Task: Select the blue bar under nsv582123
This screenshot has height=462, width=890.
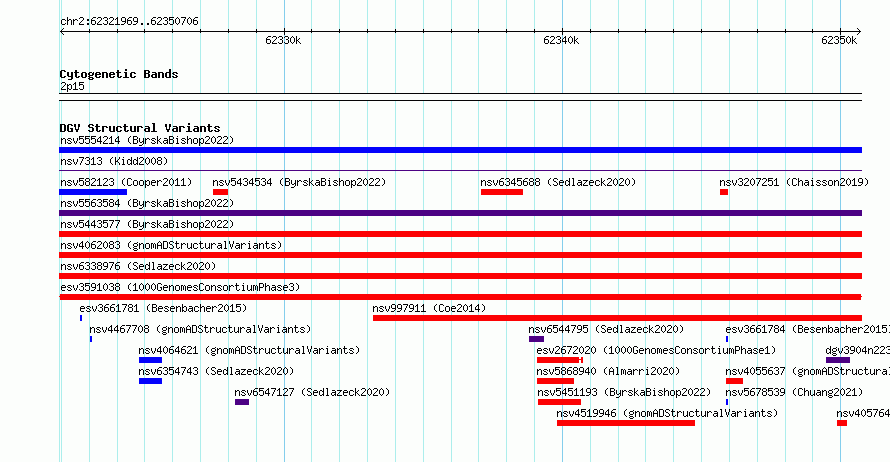Action: [x=93, y=192]
